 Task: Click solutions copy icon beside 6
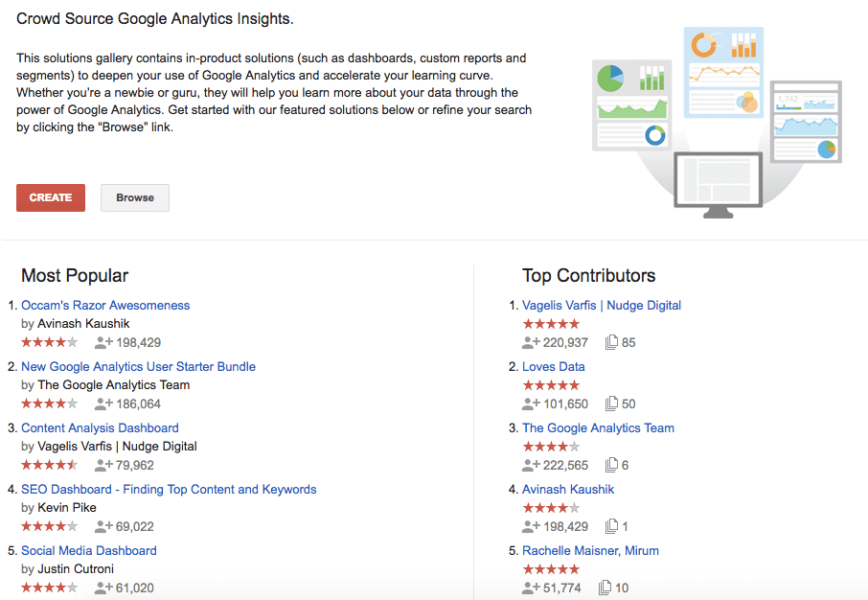click(611, 466)
